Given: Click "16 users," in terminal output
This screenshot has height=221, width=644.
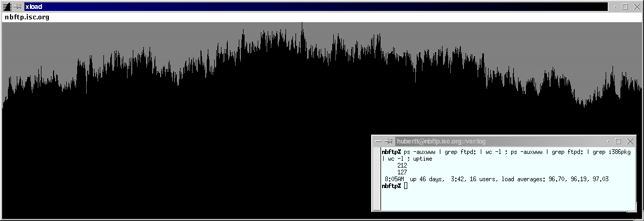Looking at the screenshot, I should point(482,179).
